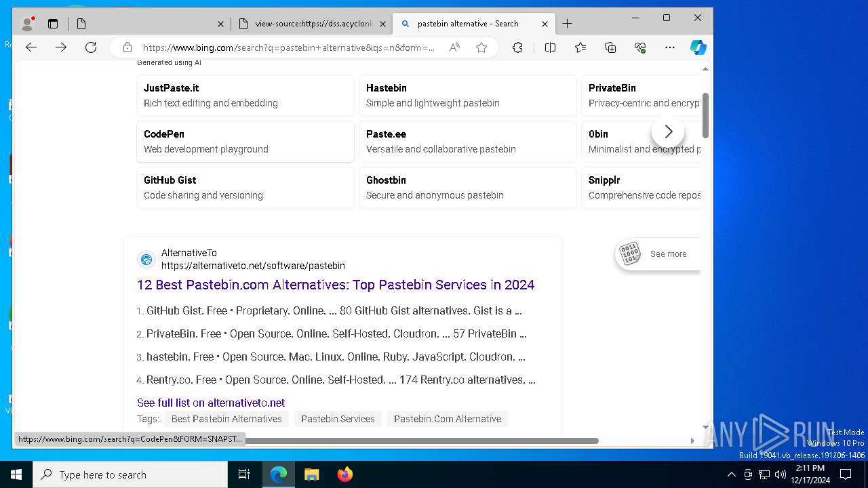Open the PrivateBin suggestion card
The image size is (868, 488).
pos(641,96)
